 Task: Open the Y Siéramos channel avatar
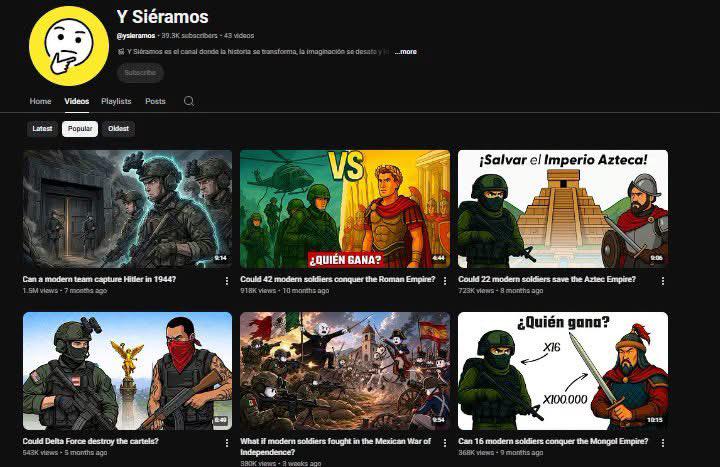[69, 46]
